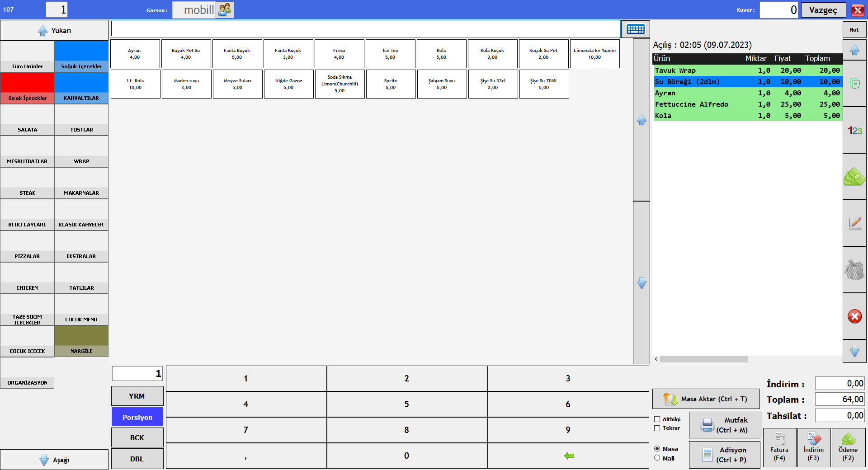The height and width of the screenshot is (470, 868).
Task: Click the down arrow at bottom of right sidebar
Action: pyautogui.click(x=854, y=351)
